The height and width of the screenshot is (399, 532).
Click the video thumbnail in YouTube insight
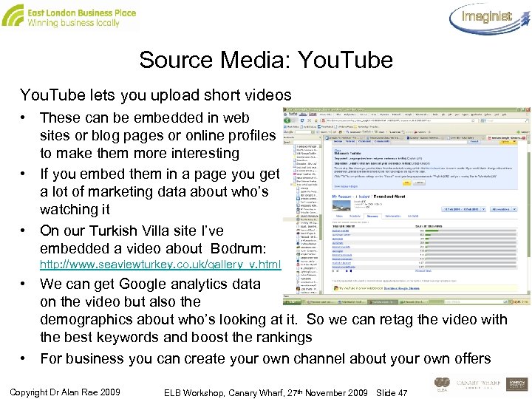pyautogui.click(x=341, y=206)
